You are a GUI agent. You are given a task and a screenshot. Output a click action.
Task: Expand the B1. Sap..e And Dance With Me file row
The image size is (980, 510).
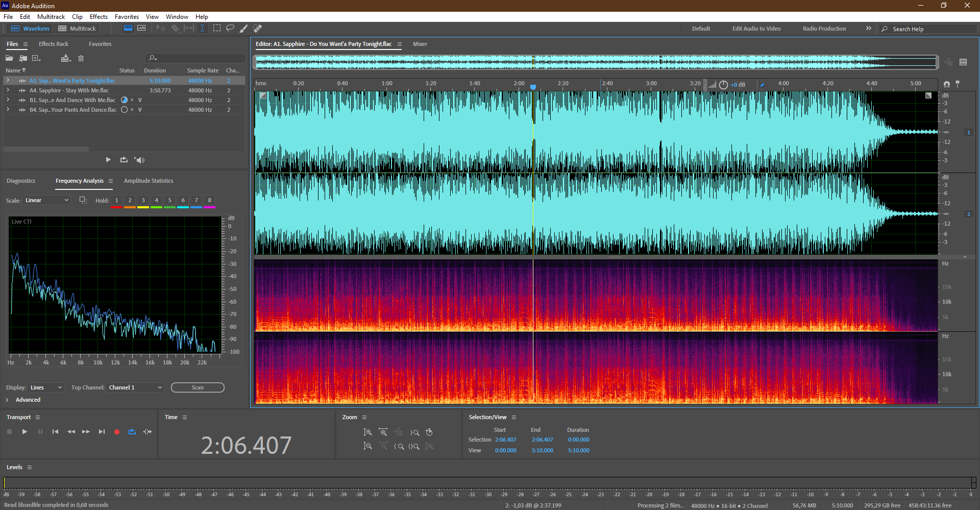click(x=8, y=100)
